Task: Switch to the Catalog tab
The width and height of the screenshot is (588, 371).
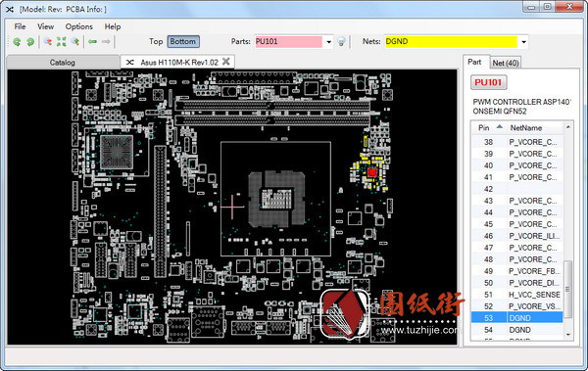Action: (63, 63)
